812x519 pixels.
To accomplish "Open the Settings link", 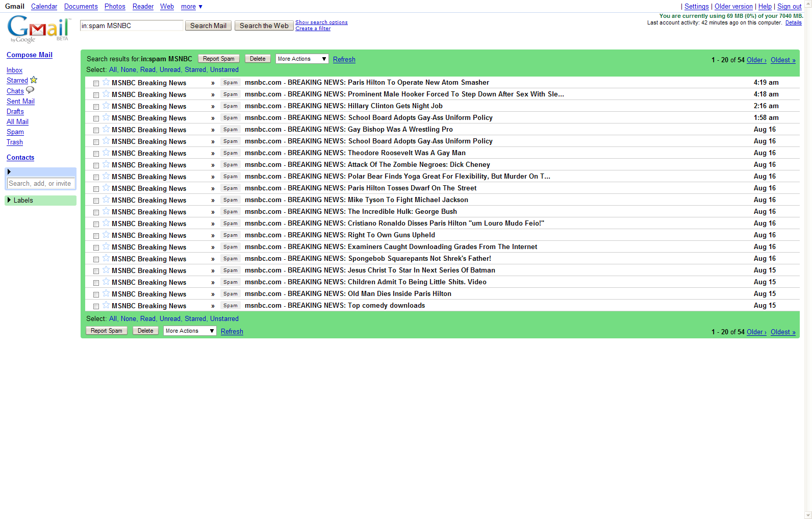I will click(x=696, y=7).
